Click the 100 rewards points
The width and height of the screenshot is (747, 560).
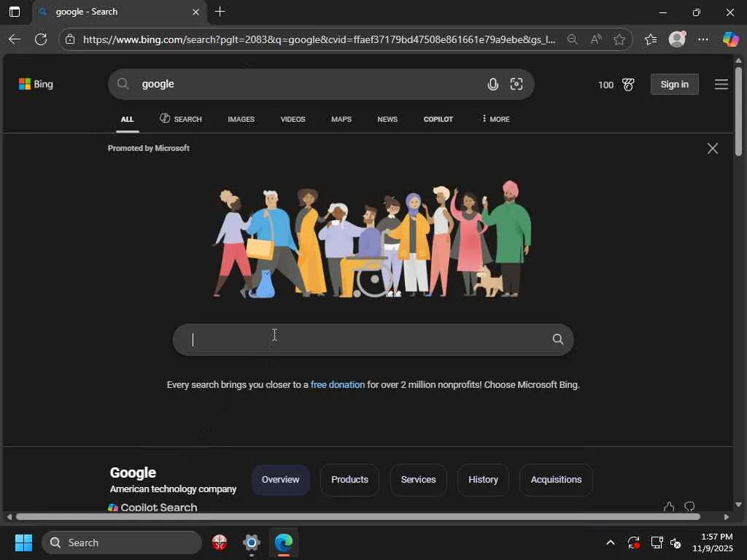pos(605,85)
